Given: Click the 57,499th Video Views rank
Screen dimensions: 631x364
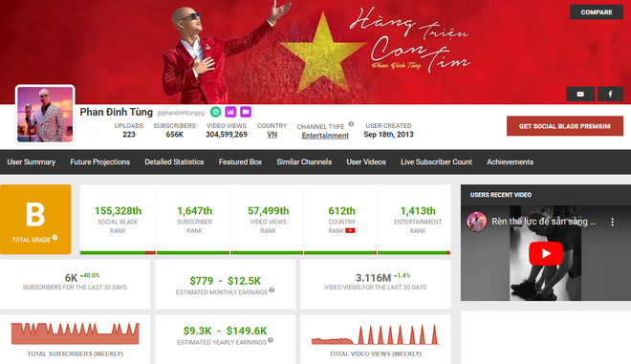Looking at the screenshot, I should click(x=268, y=211).
